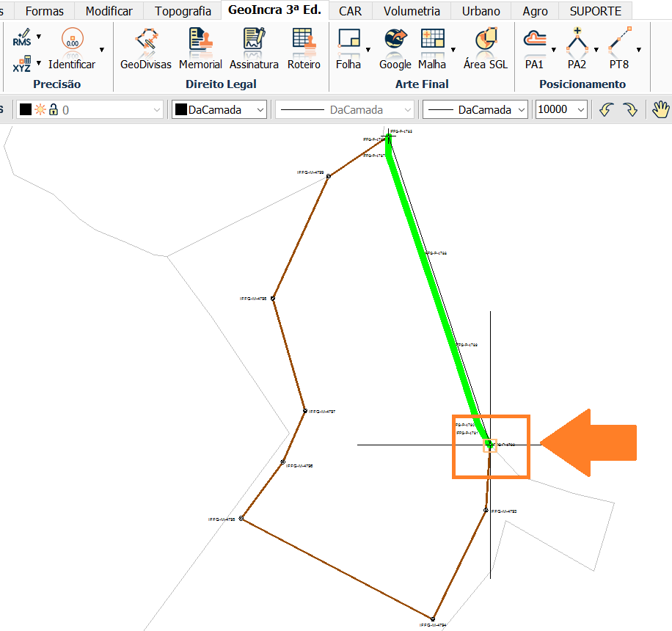This screenshot has height=631, width=672.
Task: Click the Área SGL icon
Action: pyautogui.click(x=486, y=48)
